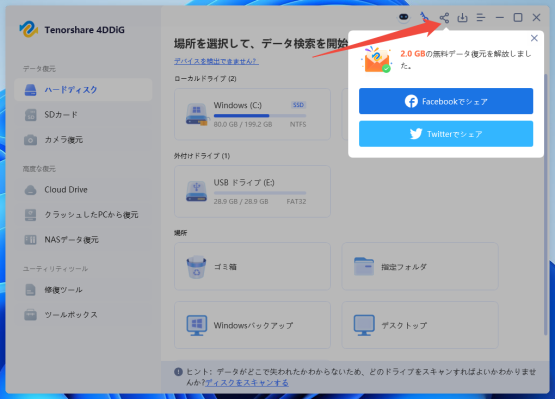Maximize the 4DDiG window
Image resolution: width=555 pixels, height=399 pixels.
click(x=518, y=17)
